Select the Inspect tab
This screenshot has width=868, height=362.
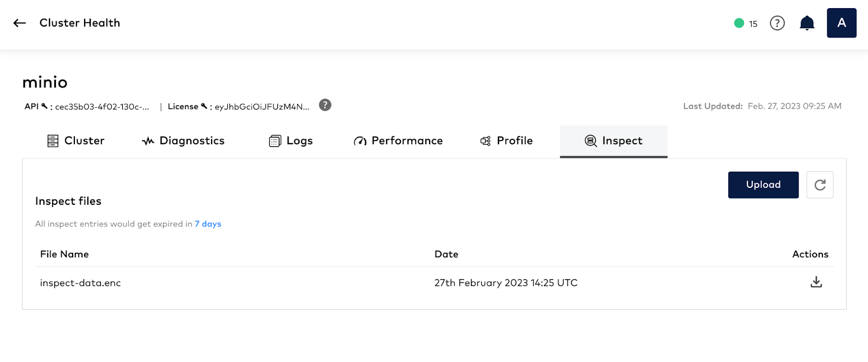pos(614,141)
